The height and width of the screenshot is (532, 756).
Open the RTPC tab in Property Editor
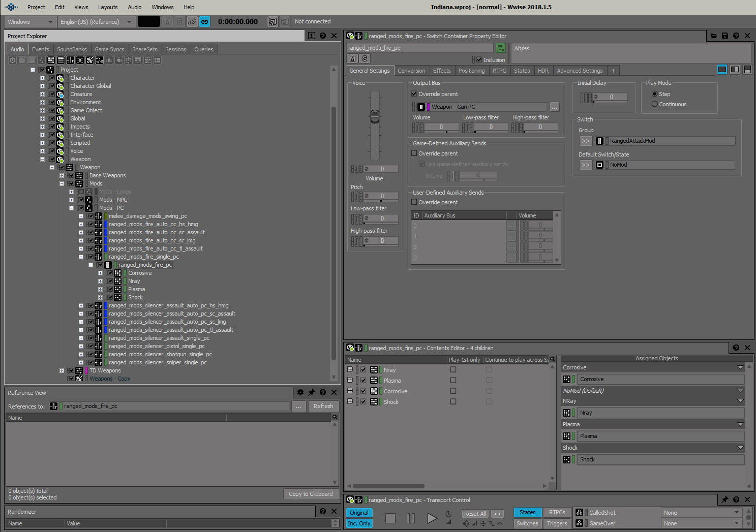tap(499, 71)
